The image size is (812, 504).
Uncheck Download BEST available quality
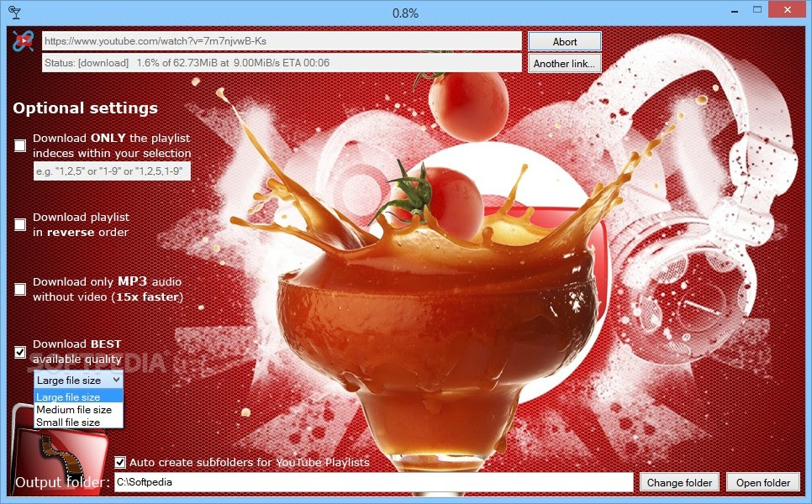click(x=20, y=353)
